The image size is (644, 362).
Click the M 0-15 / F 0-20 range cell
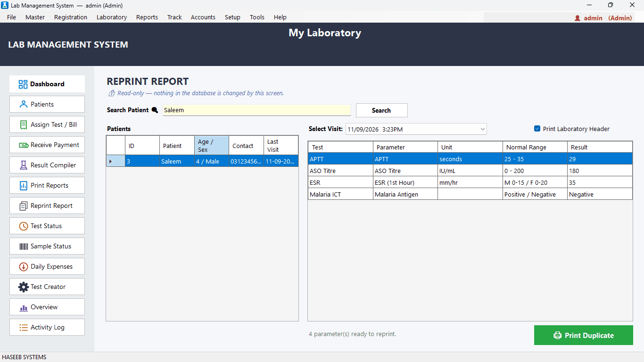[x=535, y=182]
